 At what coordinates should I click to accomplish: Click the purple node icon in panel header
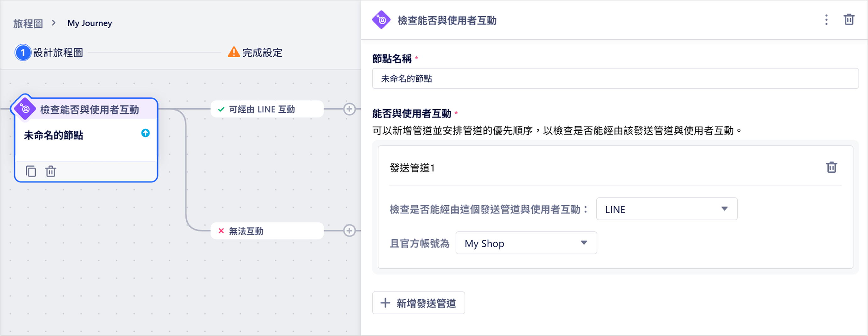pos(381,20)
